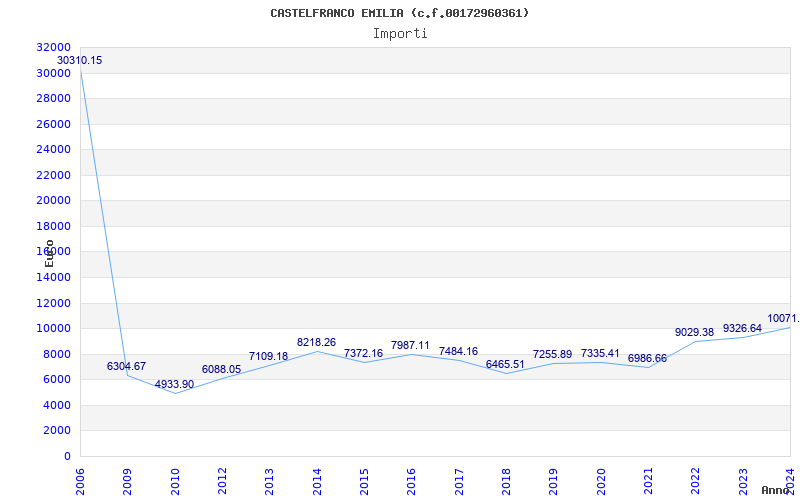
Task: Click y-axis value 30000
Action: [54, 73]
